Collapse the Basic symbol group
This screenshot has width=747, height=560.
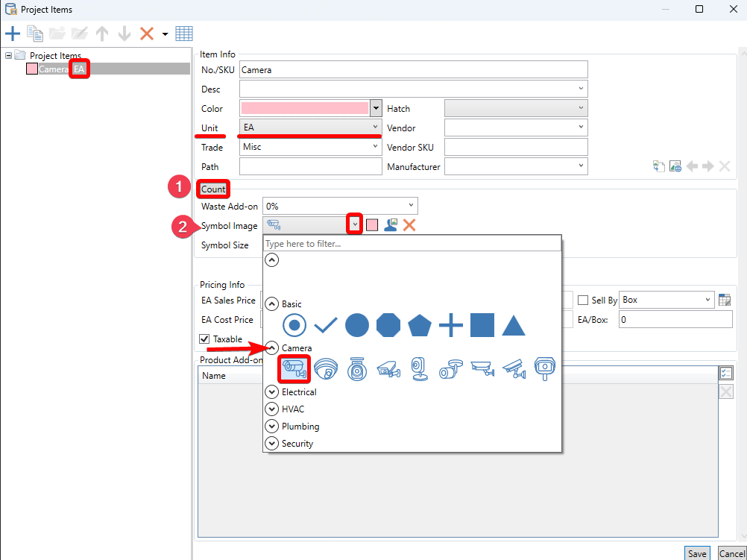[271, 303]
